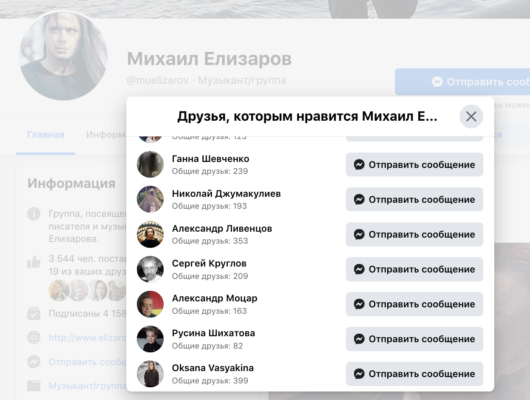Viewport: 530px width, 400px height.
Task: Click Александр Ливенцов's avatar
Action: (x=150, y=234)
